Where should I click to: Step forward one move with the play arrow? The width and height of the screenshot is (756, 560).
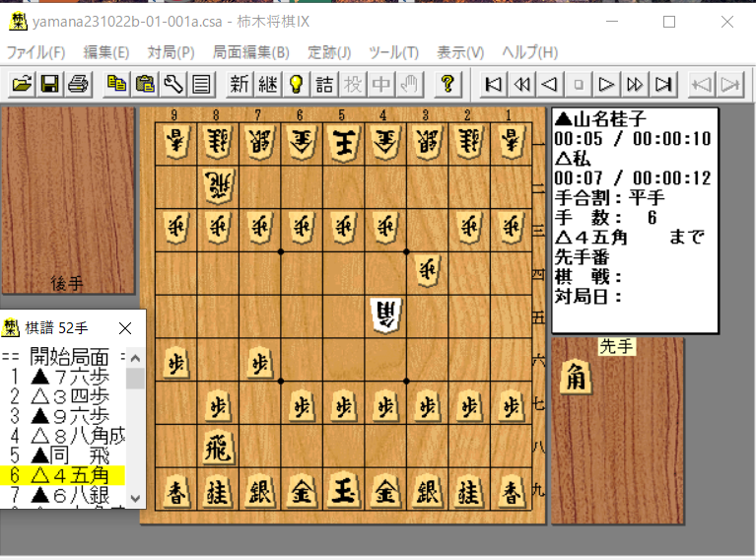coord(607,84)
